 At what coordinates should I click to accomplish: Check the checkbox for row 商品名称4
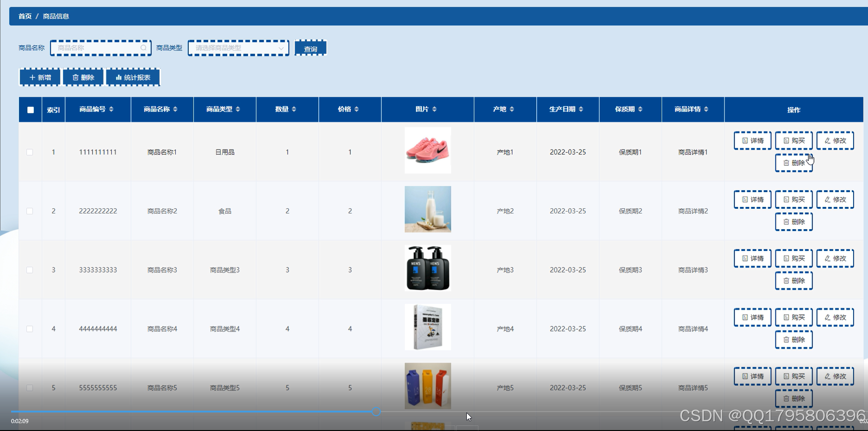30,329
